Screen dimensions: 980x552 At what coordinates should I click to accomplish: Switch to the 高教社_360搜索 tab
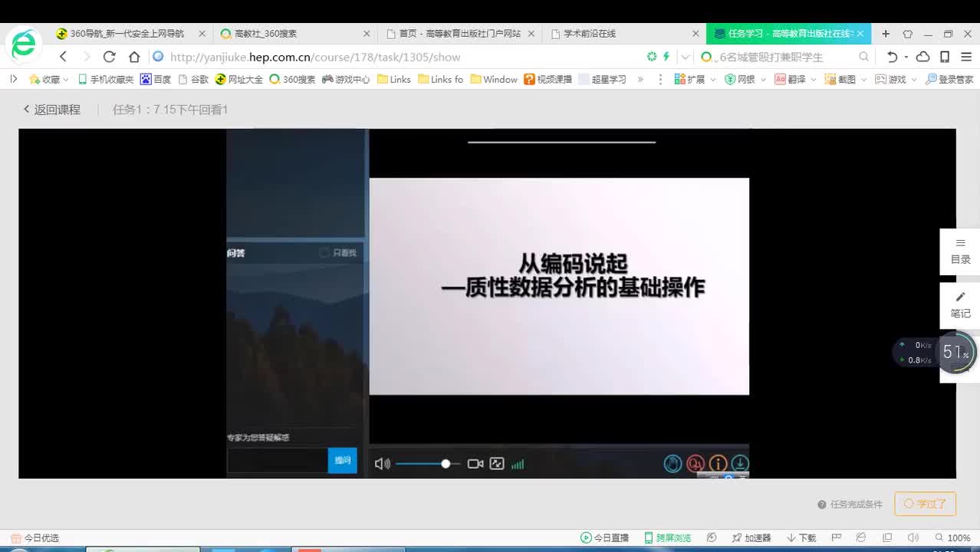coord(294,34)
